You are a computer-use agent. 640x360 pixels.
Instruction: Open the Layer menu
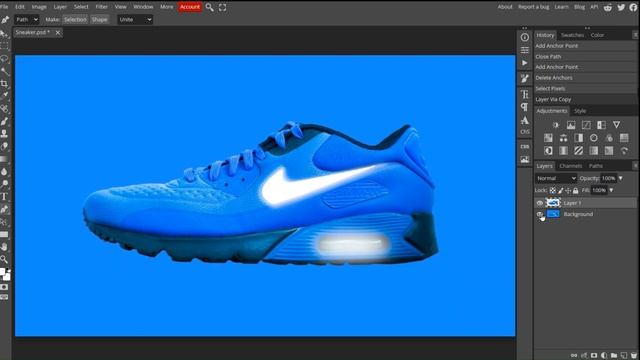[x=60, y=7]
